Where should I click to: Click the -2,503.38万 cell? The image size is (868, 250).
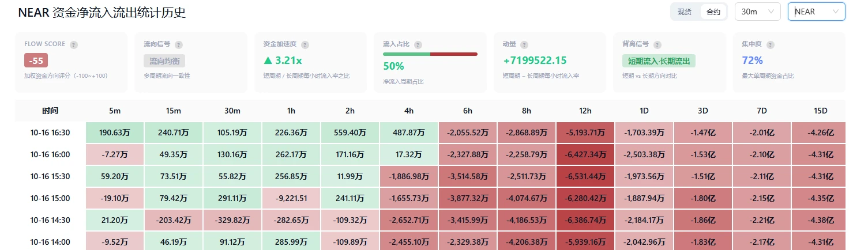(x=644, y=154)
